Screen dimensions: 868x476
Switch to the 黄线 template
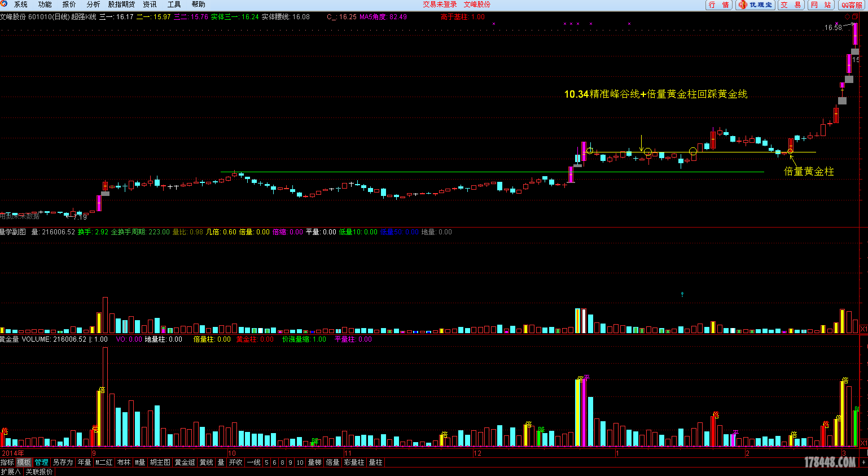207,462
